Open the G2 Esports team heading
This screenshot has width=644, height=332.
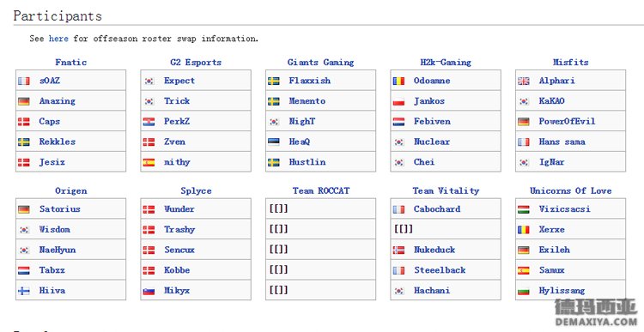coord(196,63)
